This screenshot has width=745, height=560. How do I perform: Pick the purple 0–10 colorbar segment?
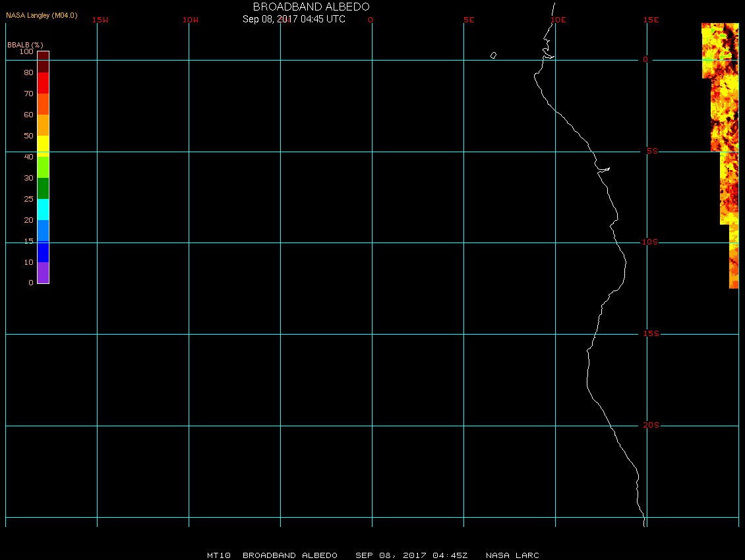44,273
